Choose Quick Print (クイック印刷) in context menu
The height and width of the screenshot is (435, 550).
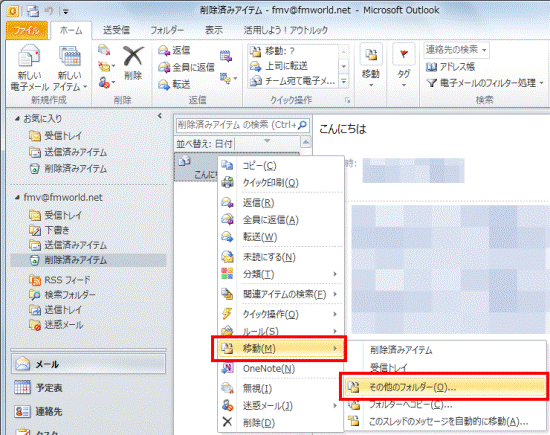(x=281, y=182)
